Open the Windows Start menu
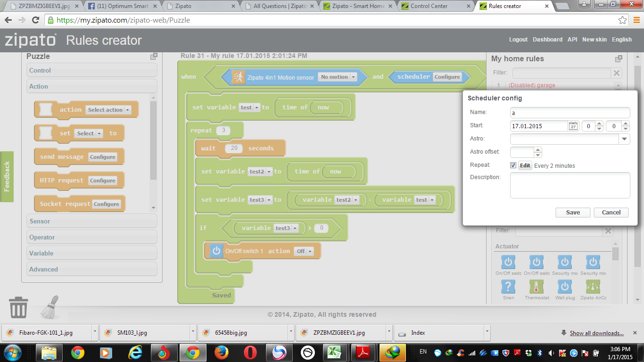The height and width of the screenshot is (362, 644). tap(13, 352)
